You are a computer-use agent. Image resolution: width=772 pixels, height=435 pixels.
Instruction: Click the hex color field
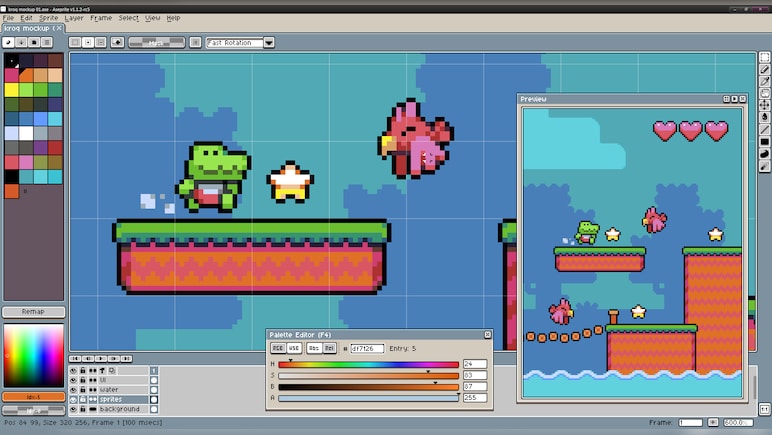point(367,348)
